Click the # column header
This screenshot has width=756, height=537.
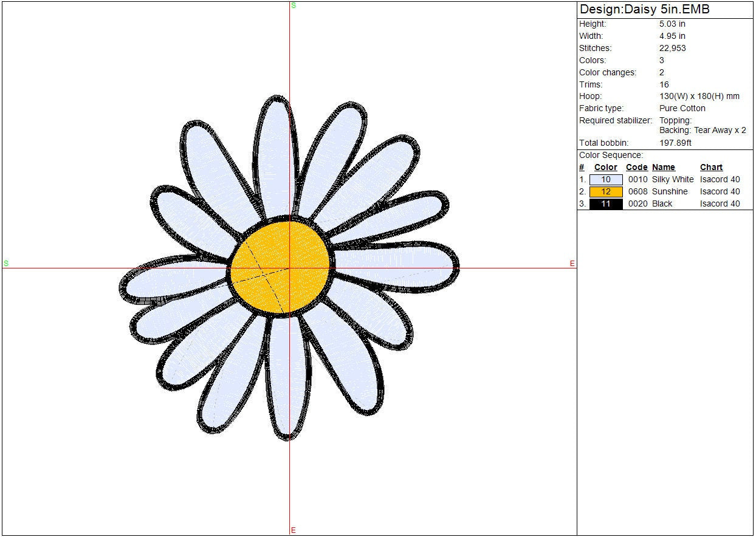(x=582, y=168)
